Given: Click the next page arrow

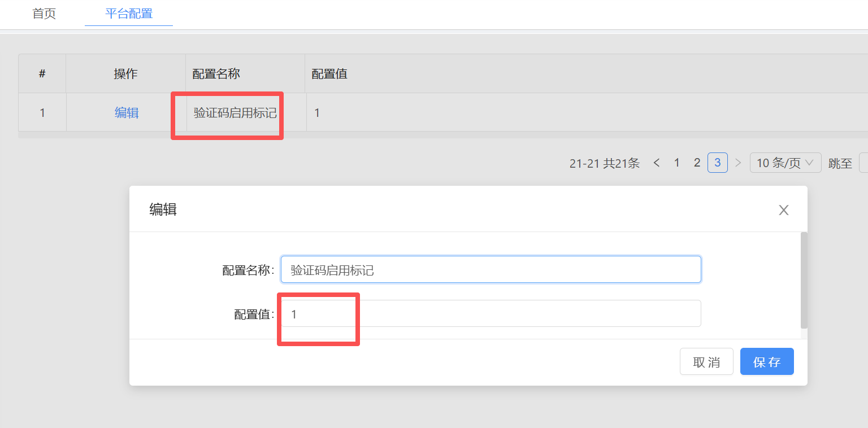Looking at the screenshot, I should click(738, 163).
